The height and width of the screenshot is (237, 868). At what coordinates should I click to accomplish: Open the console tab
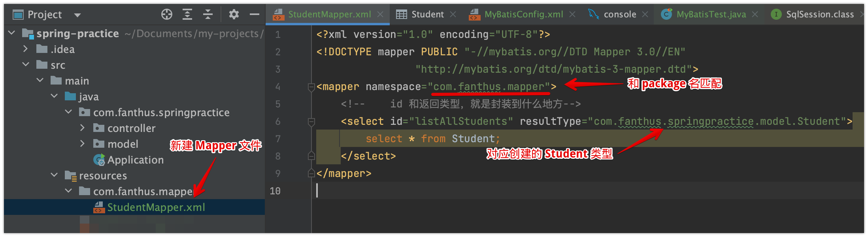click(x=619, y=15)
